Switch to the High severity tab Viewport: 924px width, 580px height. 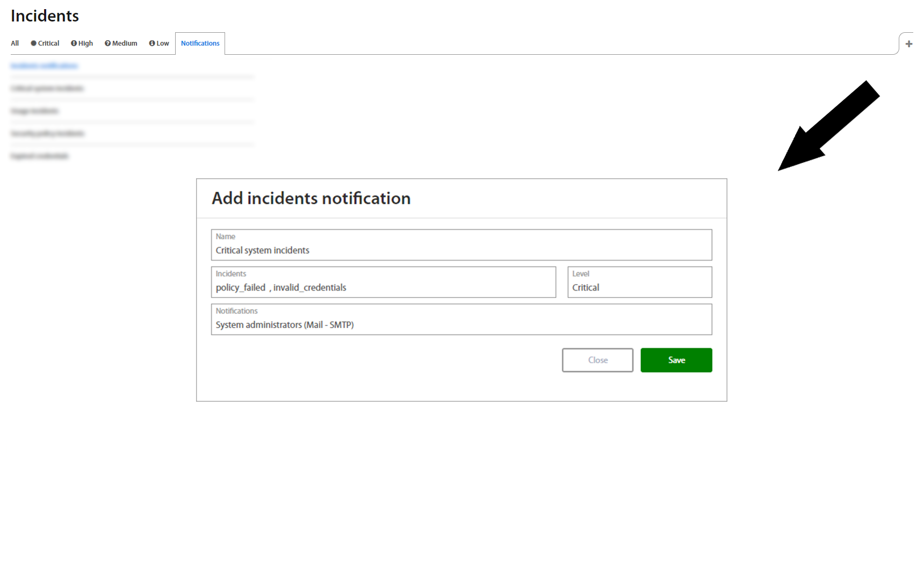pyautogui.click(x=82, y=44)
